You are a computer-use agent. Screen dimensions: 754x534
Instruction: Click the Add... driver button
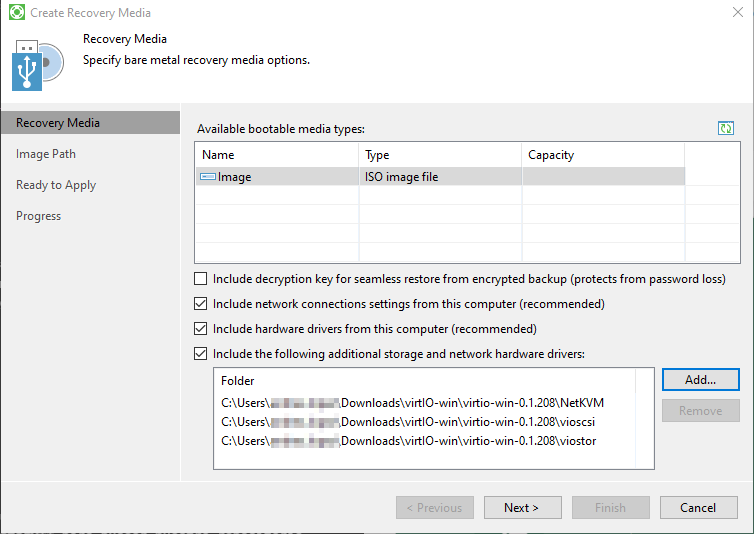point(700,380)
